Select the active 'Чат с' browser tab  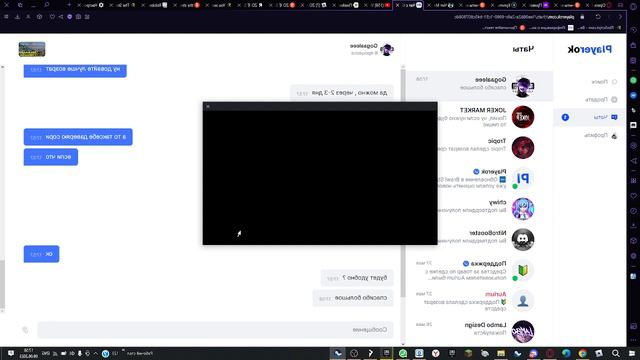409,5
